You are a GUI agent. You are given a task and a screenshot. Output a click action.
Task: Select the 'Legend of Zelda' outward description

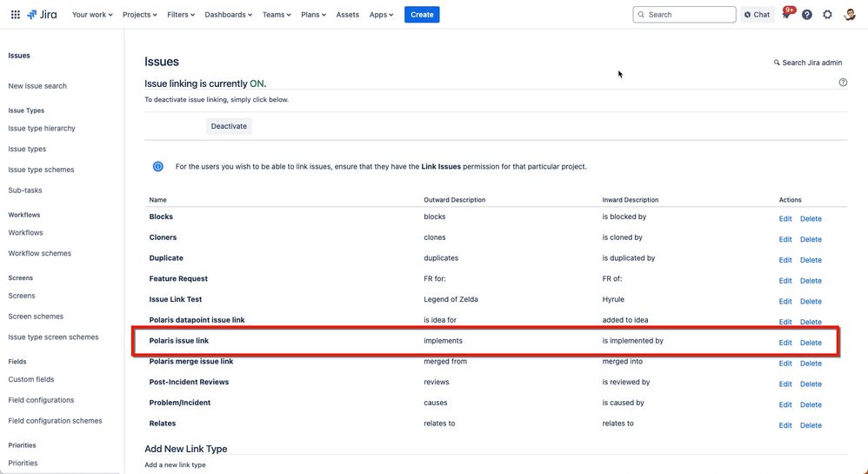point(451,299)
